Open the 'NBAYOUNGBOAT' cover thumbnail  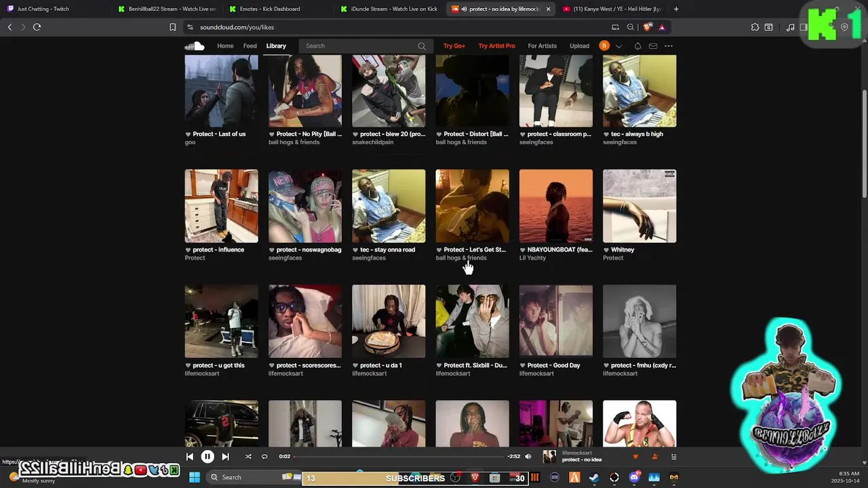tap(556, 206)
